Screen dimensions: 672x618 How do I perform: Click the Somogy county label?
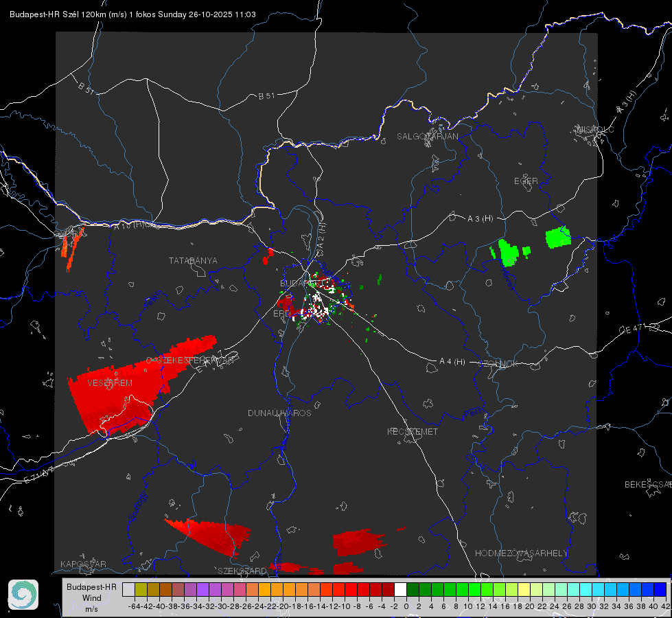point(137,507)
